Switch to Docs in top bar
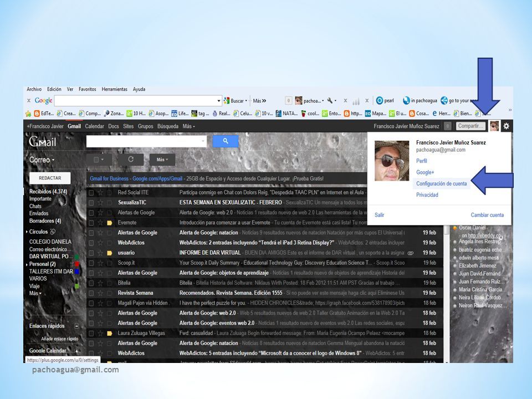 click(113, 126)
